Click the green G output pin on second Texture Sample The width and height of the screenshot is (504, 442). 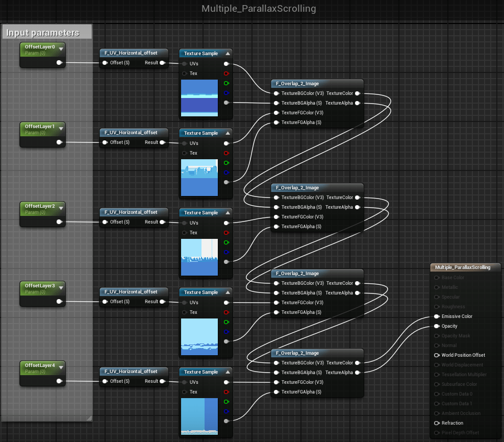pyautogui.click(x=226, y=163)
